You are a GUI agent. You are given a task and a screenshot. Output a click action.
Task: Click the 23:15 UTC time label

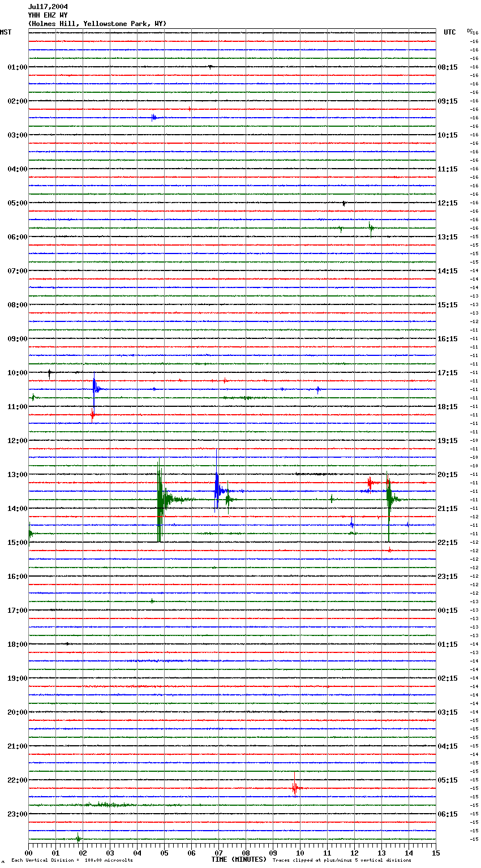[x=448, y=577]
